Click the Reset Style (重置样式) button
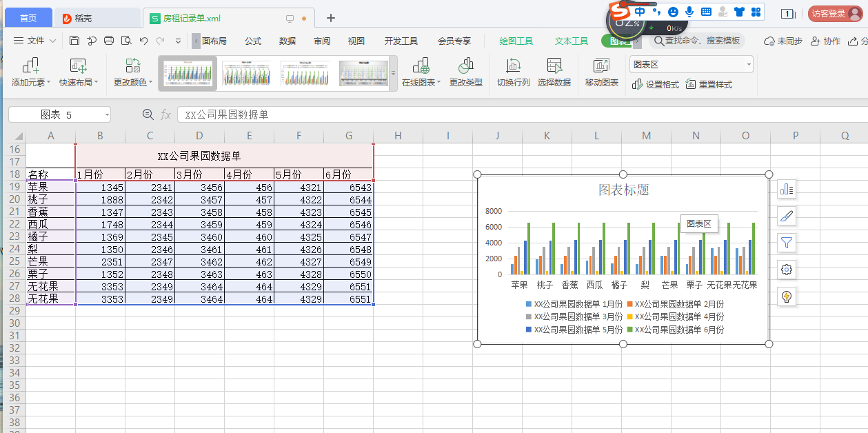This screenshot has width=868, height=433. (x=709, y=85)
